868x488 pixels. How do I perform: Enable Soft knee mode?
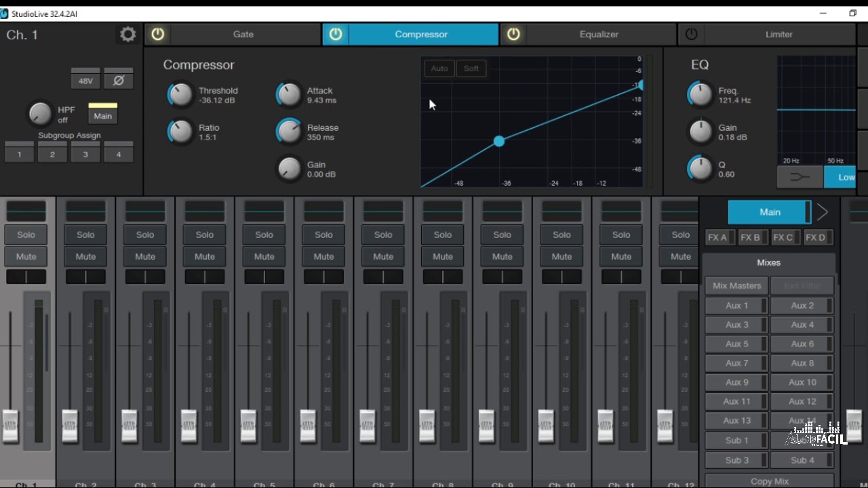pyautogui.click(x=471, y=68)
